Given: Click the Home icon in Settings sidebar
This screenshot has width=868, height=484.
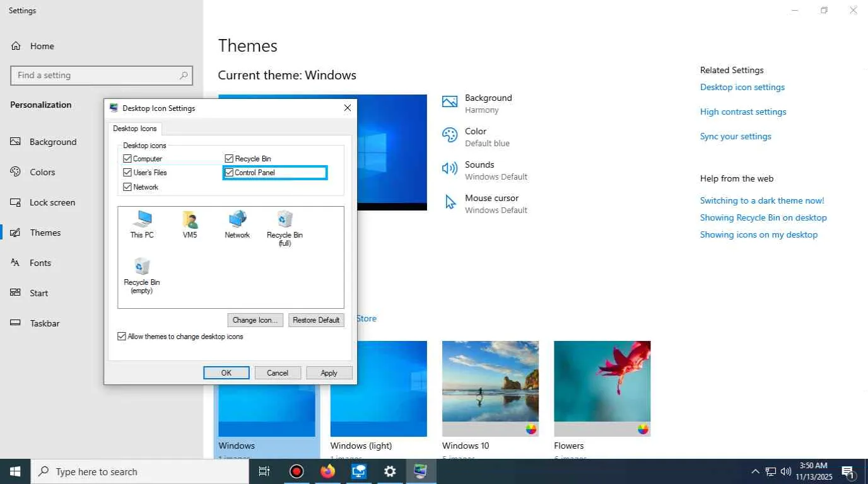Looking at the screenshot, I should coord(16,46).
